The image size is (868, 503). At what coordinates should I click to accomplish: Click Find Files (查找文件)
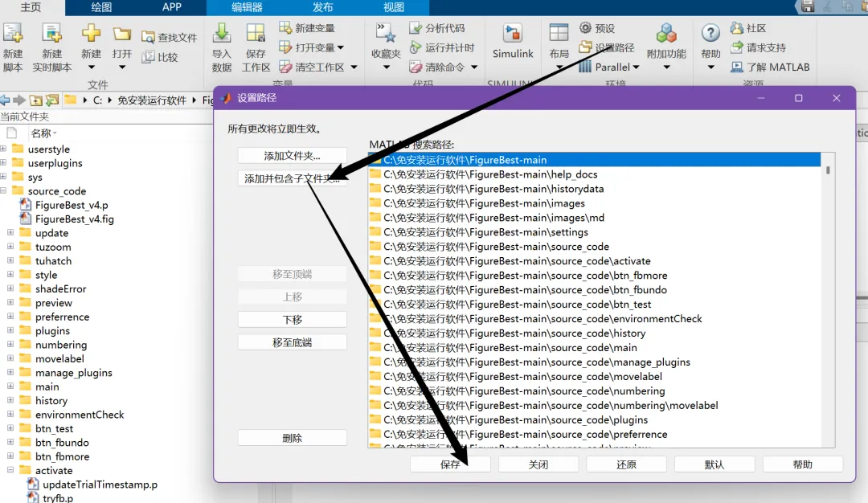point(170,37)
